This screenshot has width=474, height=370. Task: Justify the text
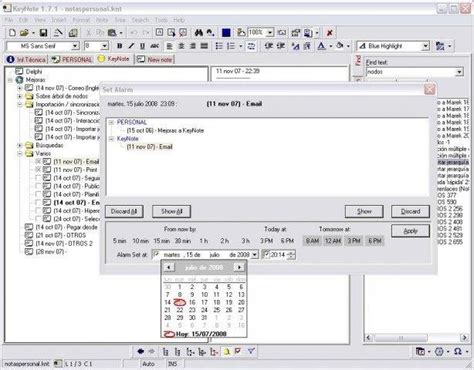click(204, 46)
